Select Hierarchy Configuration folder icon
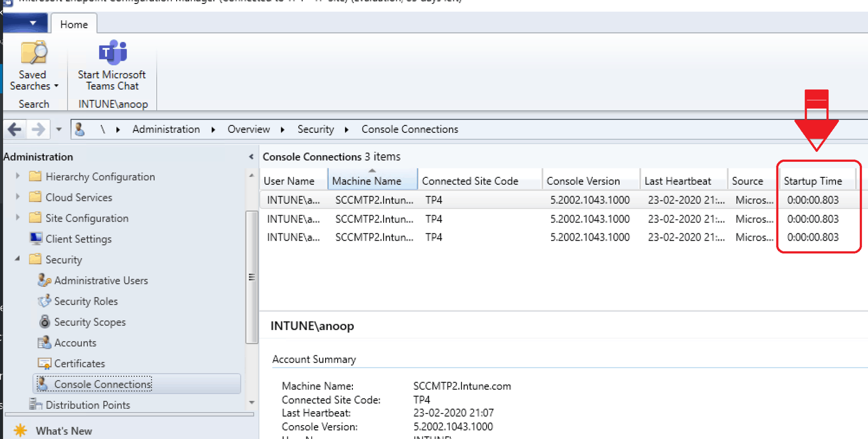 click(x=35, y=176)
